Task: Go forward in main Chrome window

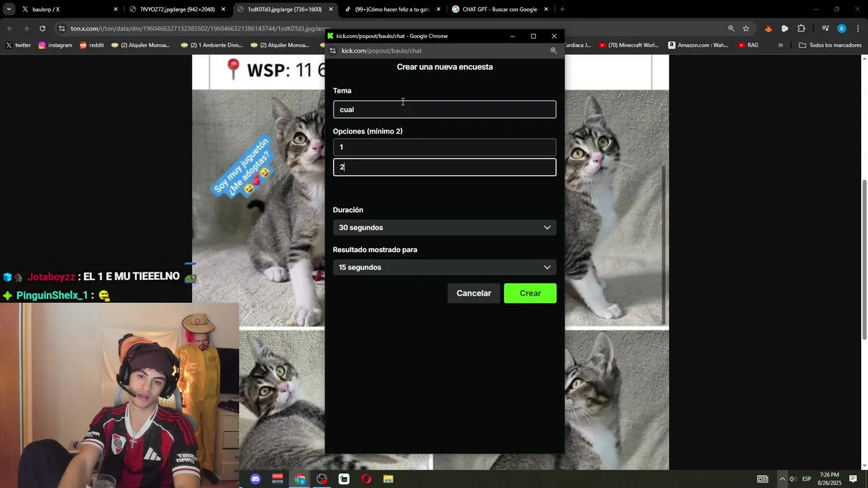Action: click(x=26, y=28)
